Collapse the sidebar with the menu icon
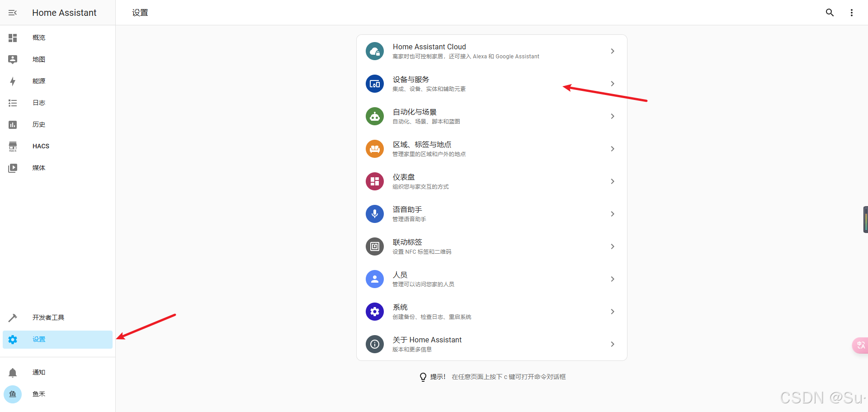 pos(13,13)
